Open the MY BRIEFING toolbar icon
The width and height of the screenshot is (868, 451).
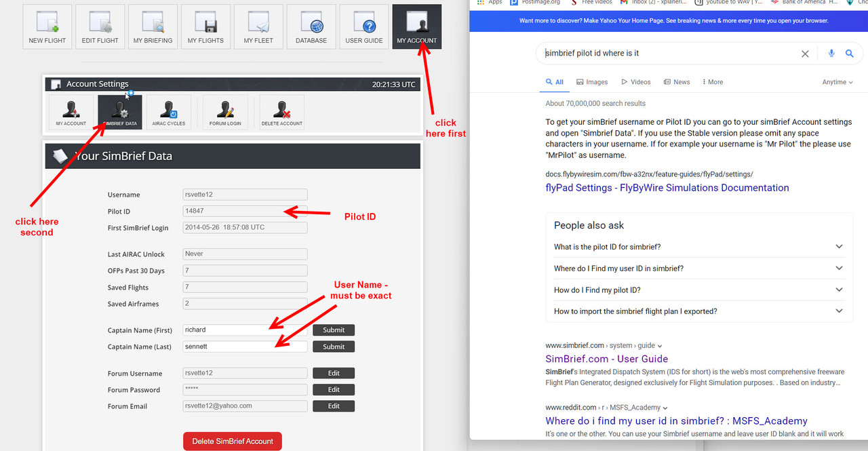(x=153, y=26)
